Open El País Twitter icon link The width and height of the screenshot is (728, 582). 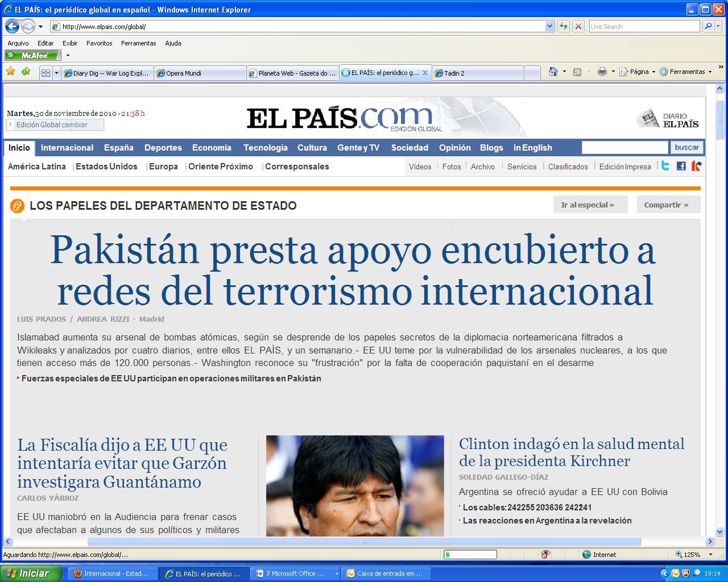point(665,166)
